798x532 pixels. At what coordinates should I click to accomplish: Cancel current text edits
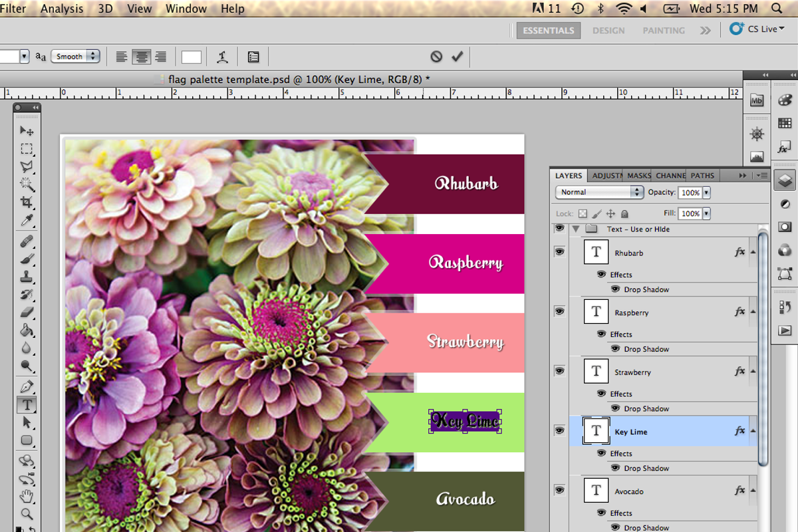[x=436, y=57]
